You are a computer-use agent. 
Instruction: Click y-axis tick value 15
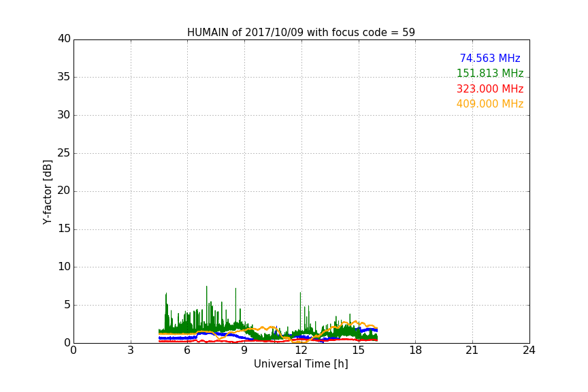[64, 229]
